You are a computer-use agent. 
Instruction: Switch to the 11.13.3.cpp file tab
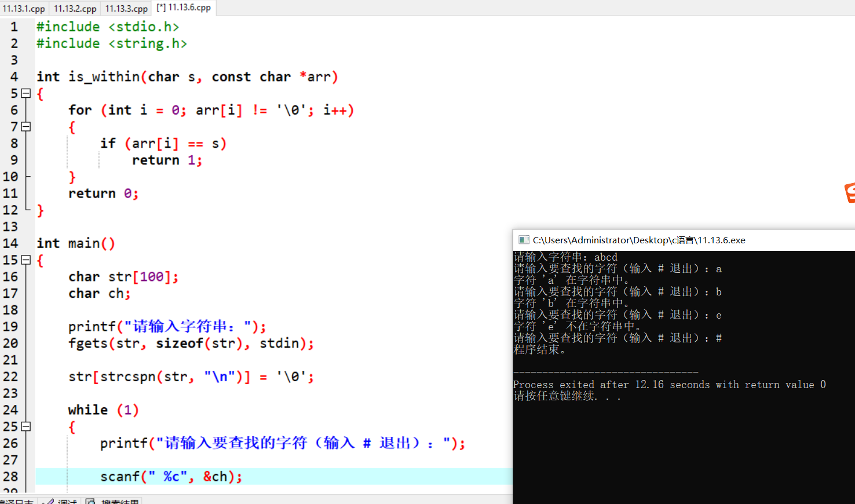coord(126,9)
